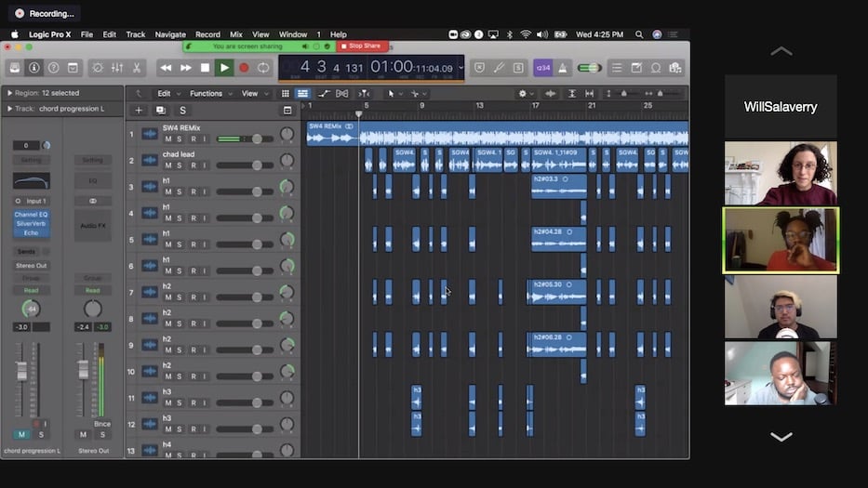Toggle the Inspector button

tap(34, 68)
